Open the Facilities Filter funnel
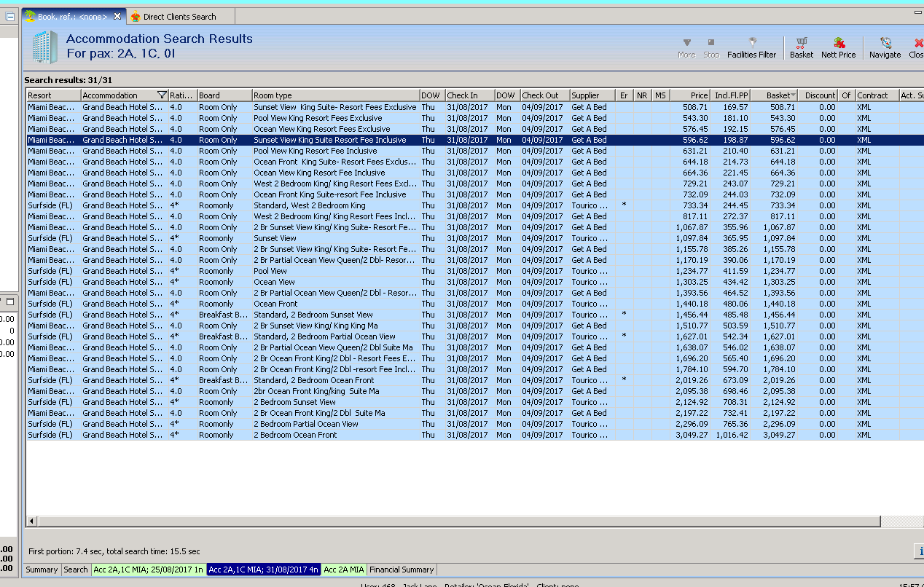The image size is (924, 587). coord(752,43)
